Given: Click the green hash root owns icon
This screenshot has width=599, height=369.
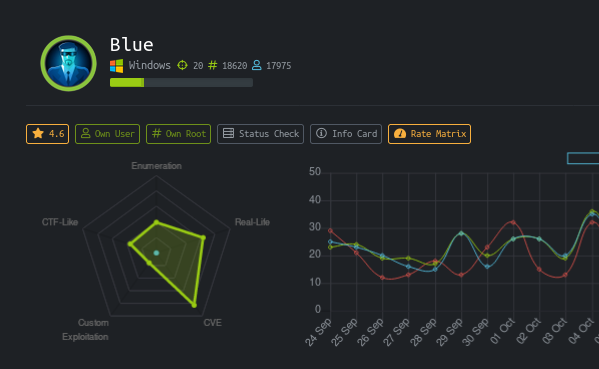Looking at the screenshot, I should coord(212,65).
